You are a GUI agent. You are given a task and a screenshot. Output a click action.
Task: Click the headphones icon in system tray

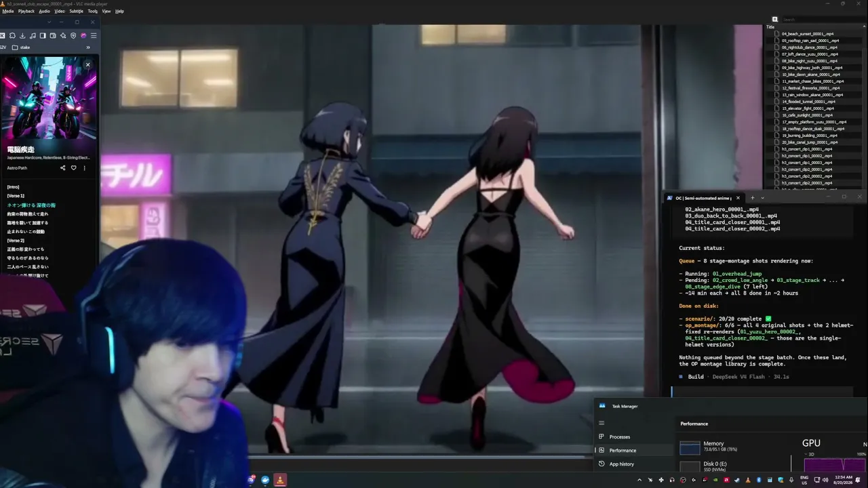[672, 480]
